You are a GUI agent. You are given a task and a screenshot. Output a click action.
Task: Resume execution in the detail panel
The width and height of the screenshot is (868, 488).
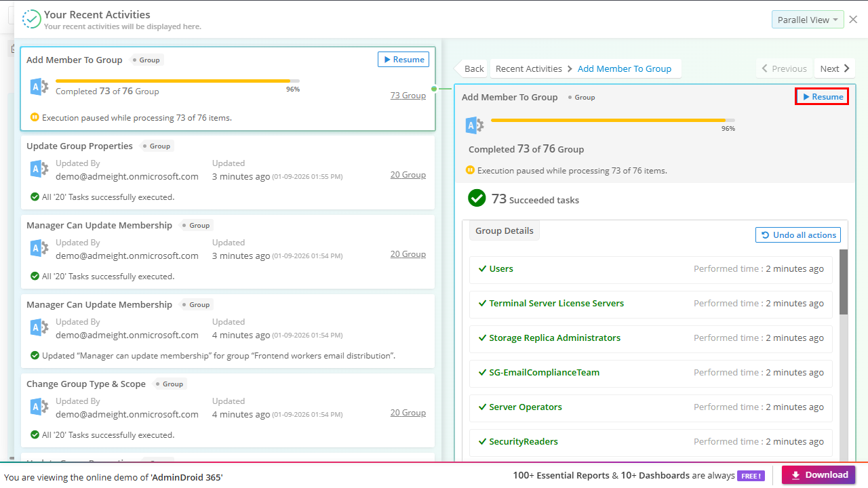[822, 97]
